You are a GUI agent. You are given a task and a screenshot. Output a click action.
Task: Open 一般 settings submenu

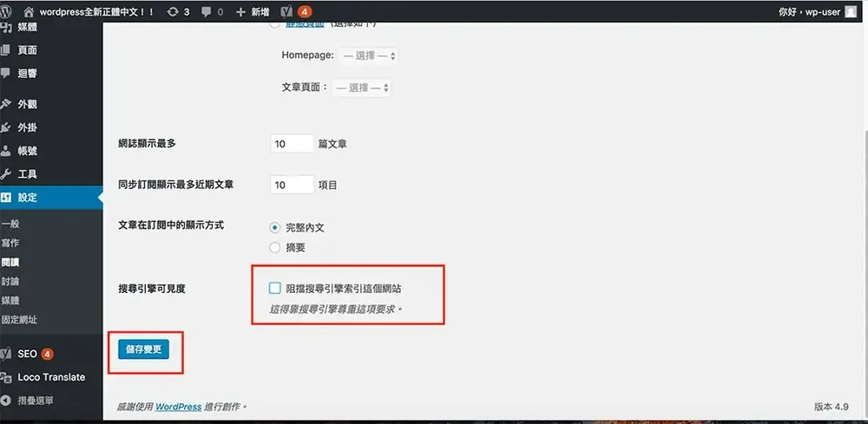click(x=10, y=224)
